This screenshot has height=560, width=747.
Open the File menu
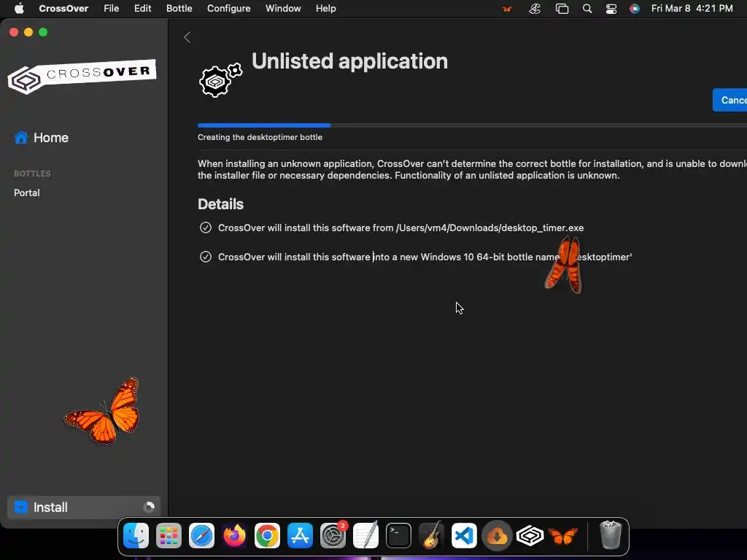112,9
